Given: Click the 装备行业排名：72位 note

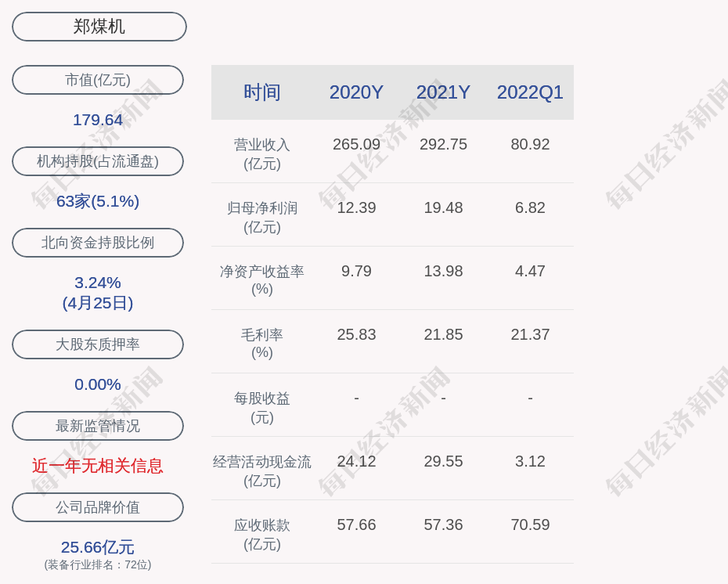Looking at the screenshot, I should click(98, 564).
